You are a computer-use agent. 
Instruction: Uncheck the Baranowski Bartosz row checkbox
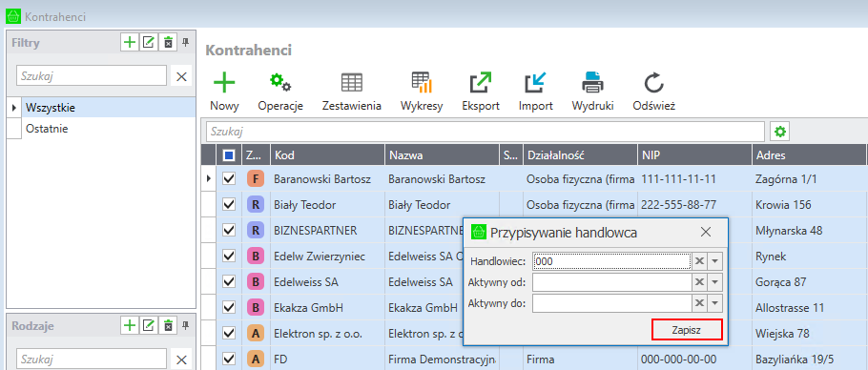coord(229,178)
